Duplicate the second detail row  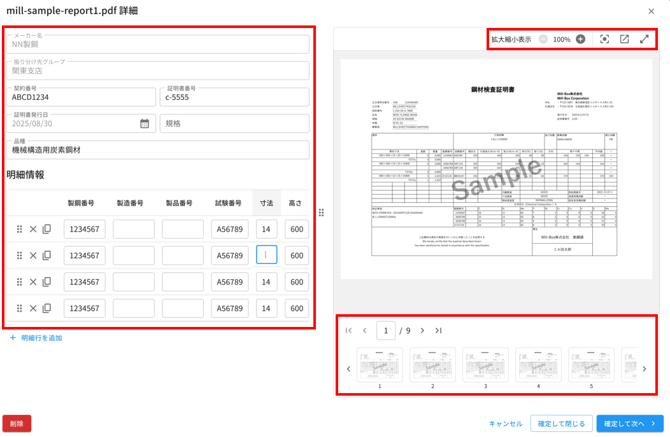[46, 256]
